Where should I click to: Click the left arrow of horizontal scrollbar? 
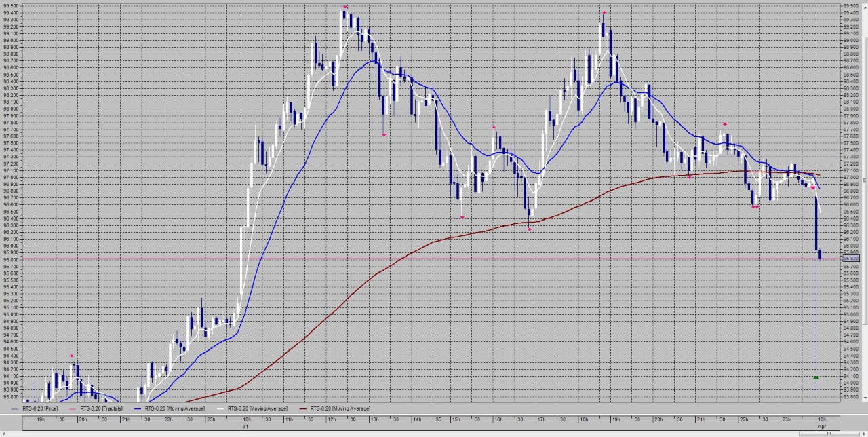pos(3,434)
